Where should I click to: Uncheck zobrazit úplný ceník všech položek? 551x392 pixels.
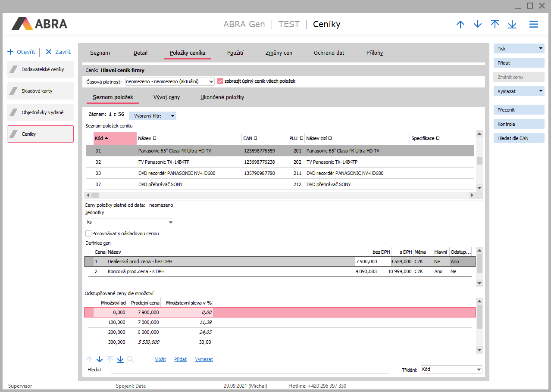(x=220, y=81)
